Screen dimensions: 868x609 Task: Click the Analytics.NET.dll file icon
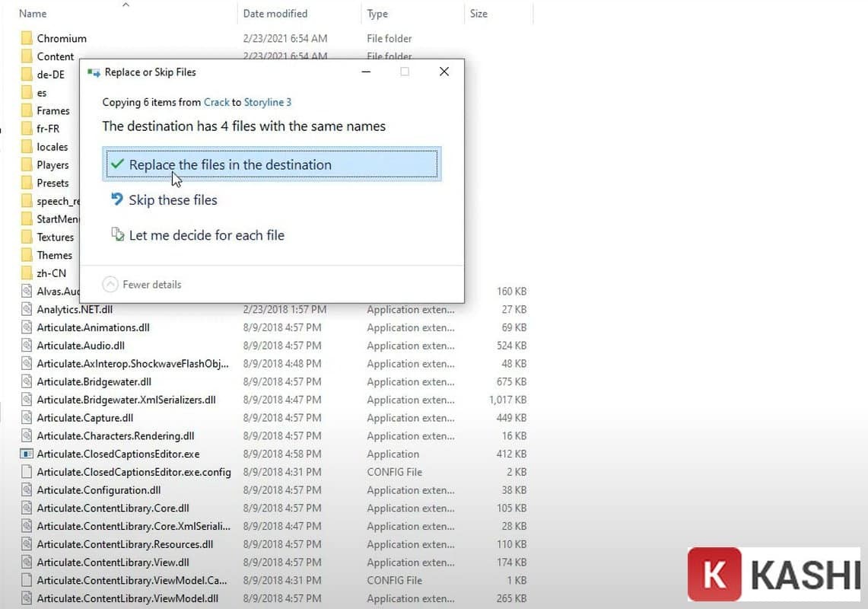[x=26, y=309]
